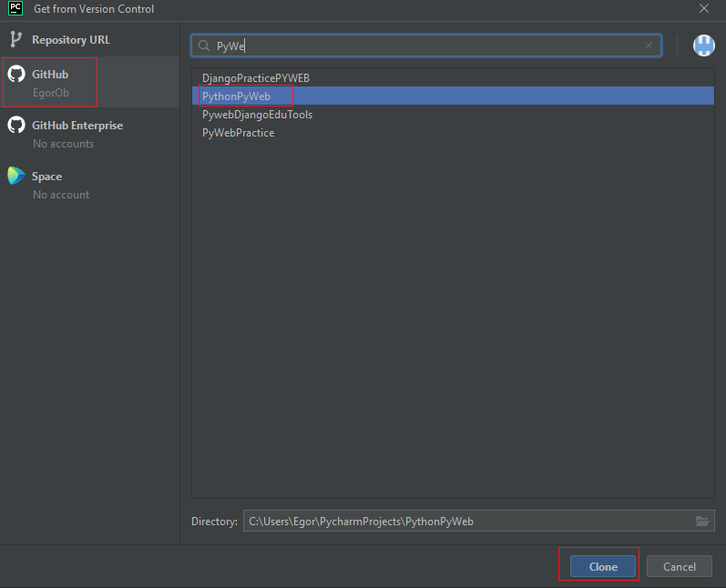Screen dimensions: 726x588
Task: Edit the Directory path field
Action: tap(479, 521)
